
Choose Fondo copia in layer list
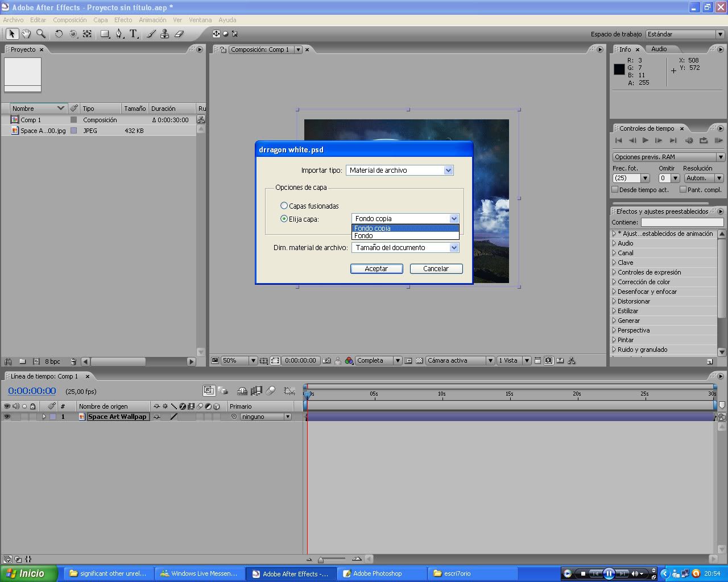(x=405, y=228)
